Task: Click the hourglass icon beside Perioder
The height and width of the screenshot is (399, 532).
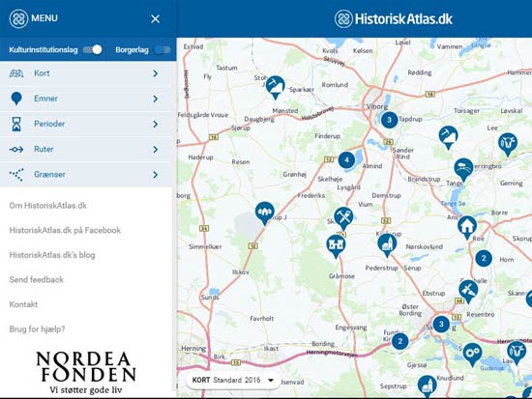Action: [16, 124]
